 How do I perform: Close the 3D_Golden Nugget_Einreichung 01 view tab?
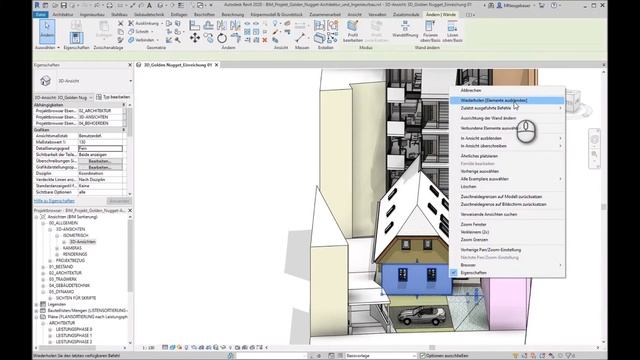click(217, 65)
